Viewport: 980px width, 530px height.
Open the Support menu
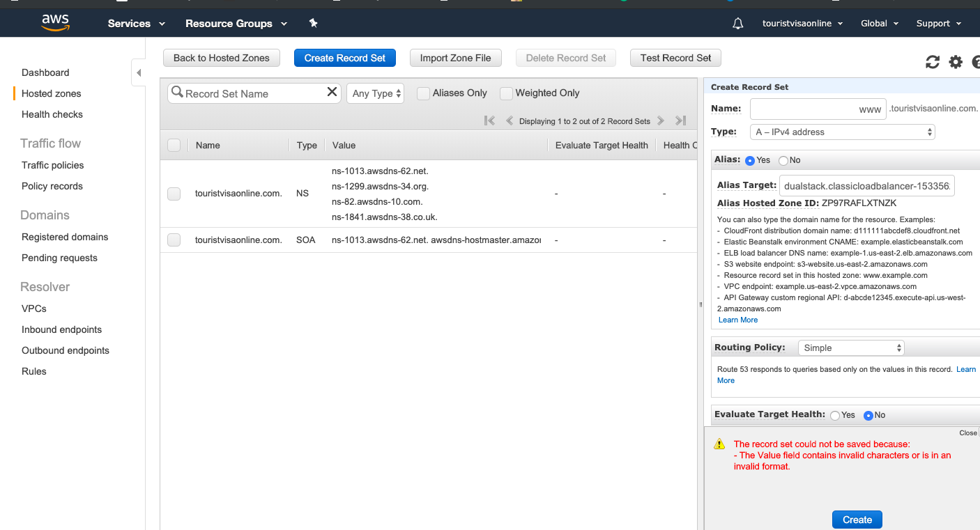click(x=939, y=24)
